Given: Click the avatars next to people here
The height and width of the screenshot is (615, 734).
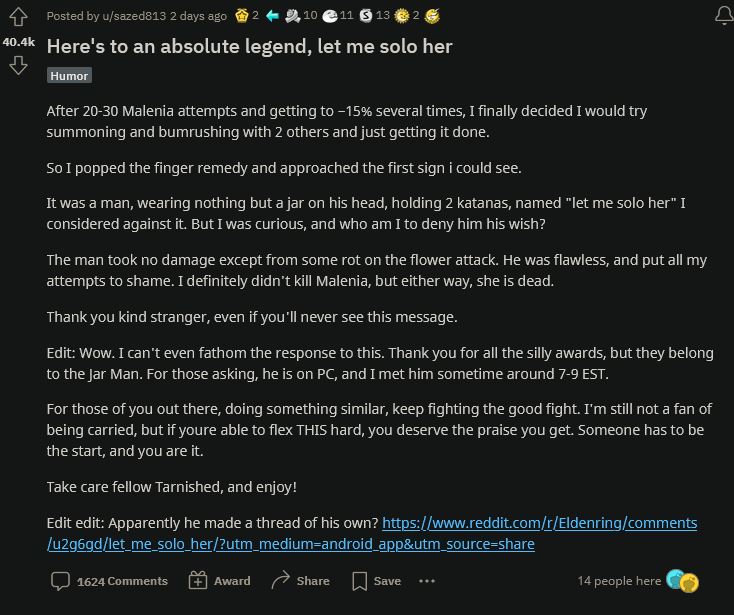Looking at the screenshot, I should (681, 581).
